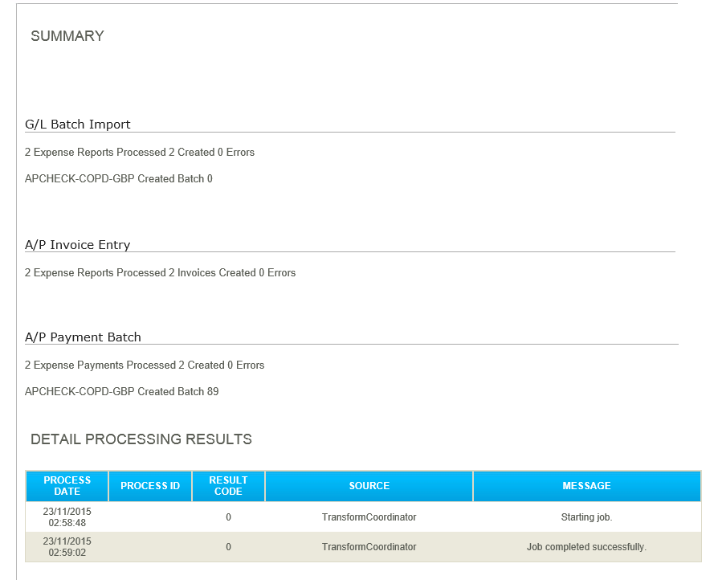Click the DETAIL PROCESSING RESULTS heading
Viewport: 714px width, 588px height.
141,439
